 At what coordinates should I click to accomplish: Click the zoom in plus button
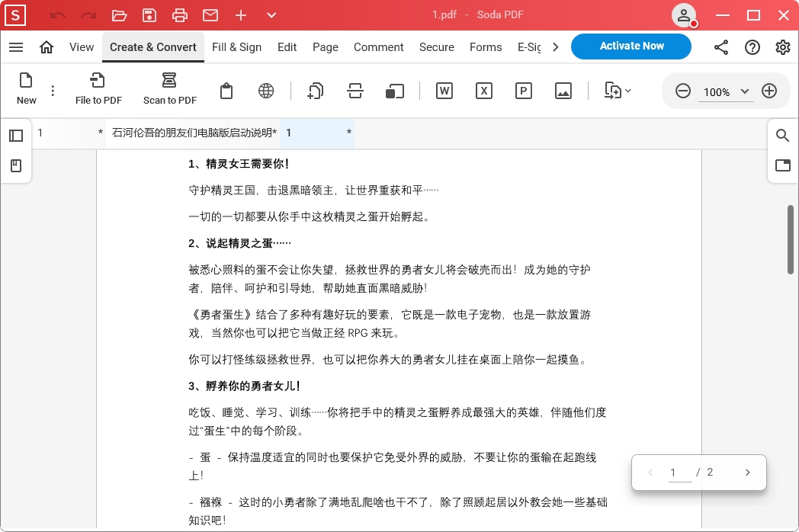[769, 91]
